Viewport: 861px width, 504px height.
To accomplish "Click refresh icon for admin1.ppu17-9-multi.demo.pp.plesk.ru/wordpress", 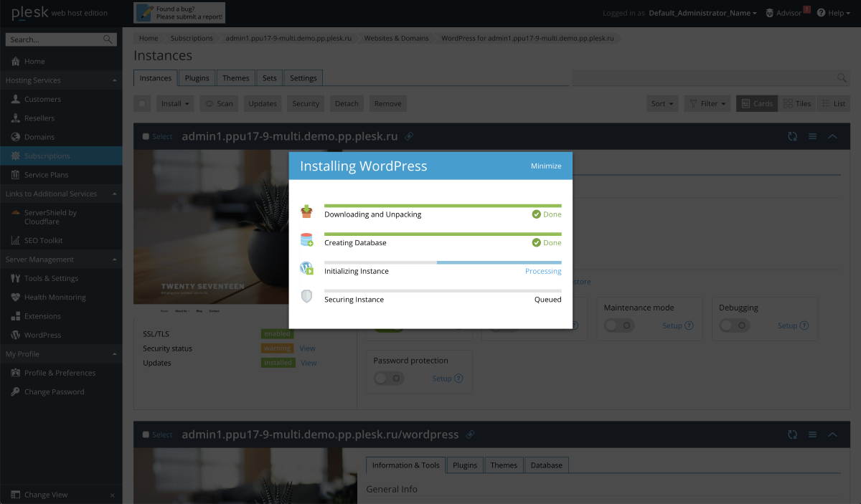I will point(792,434).
